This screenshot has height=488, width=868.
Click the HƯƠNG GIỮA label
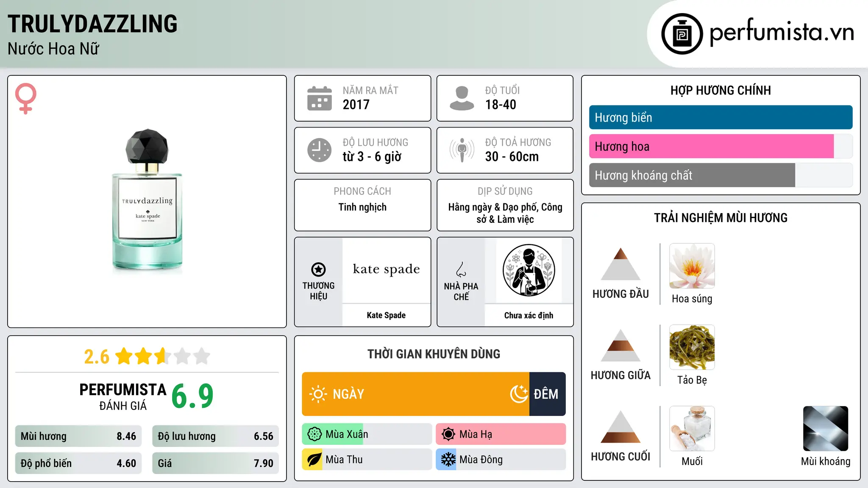pyautogui.click(x=620, y=375)
